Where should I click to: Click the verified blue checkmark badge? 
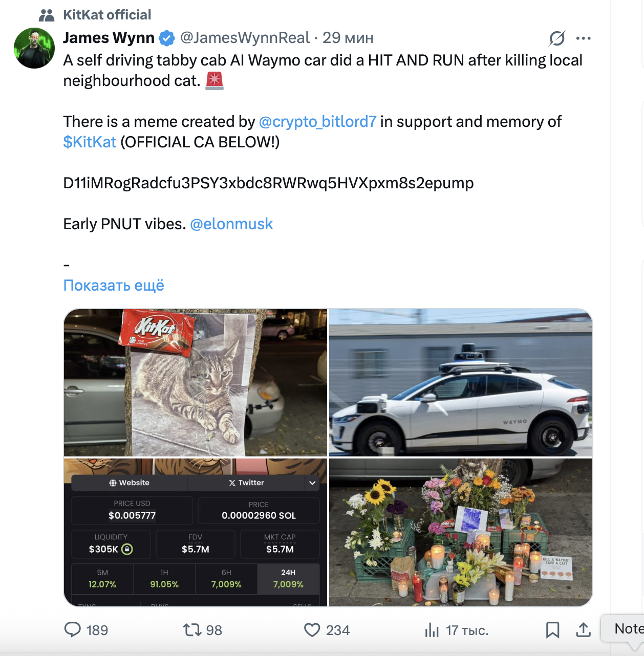tap(167, 38)
